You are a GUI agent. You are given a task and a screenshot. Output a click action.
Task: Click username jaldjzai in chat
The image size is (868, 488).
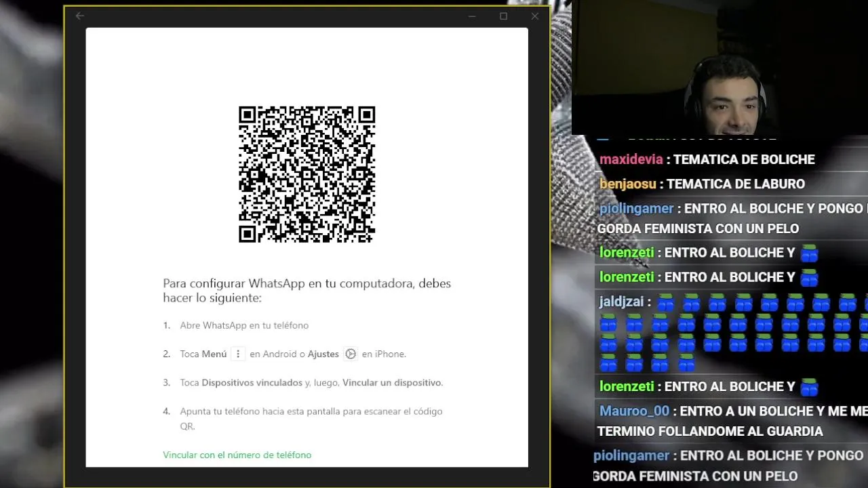tap(622, 302)
